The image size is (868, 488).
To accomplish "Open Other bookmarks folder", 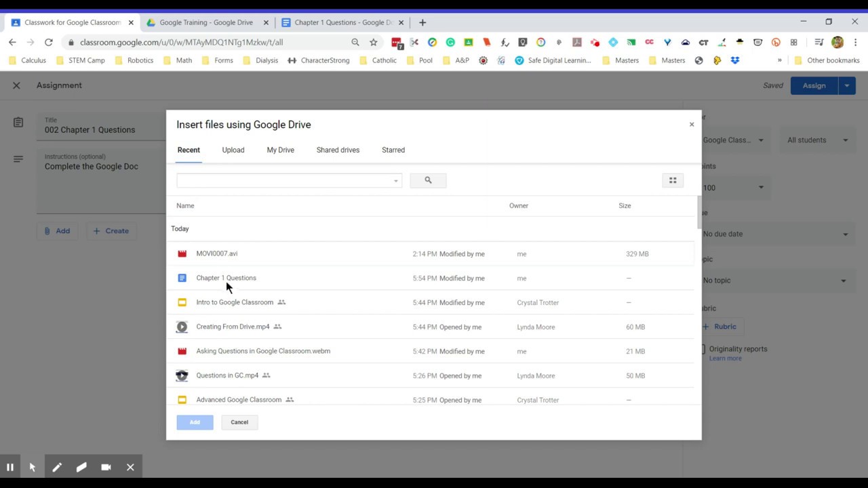I will tap(827, 60).
